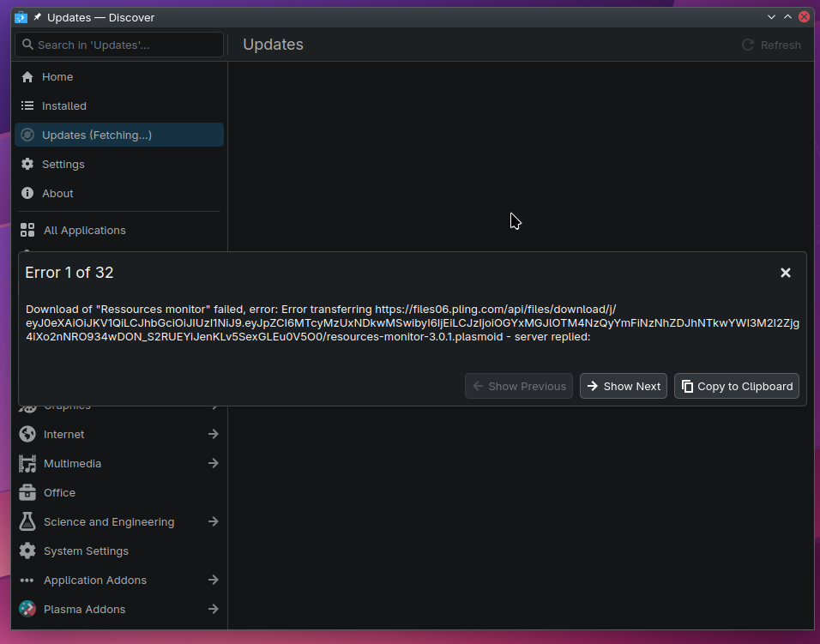Viewport: 820px width, 644px height.
Task: Select the System Settings category
Action: pyautogui.click(x=119, y=551)
